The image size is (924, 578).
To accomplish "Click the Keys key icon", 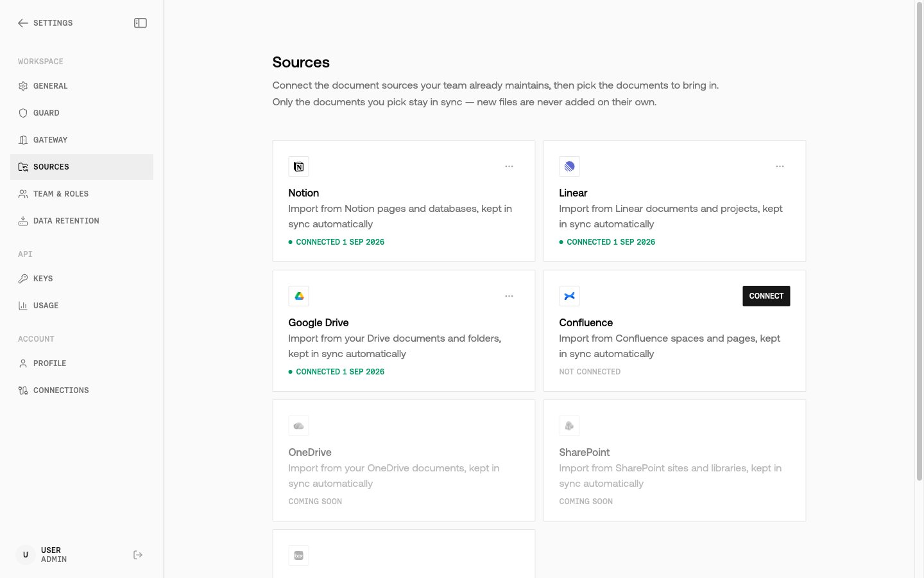I will point(23,279).
